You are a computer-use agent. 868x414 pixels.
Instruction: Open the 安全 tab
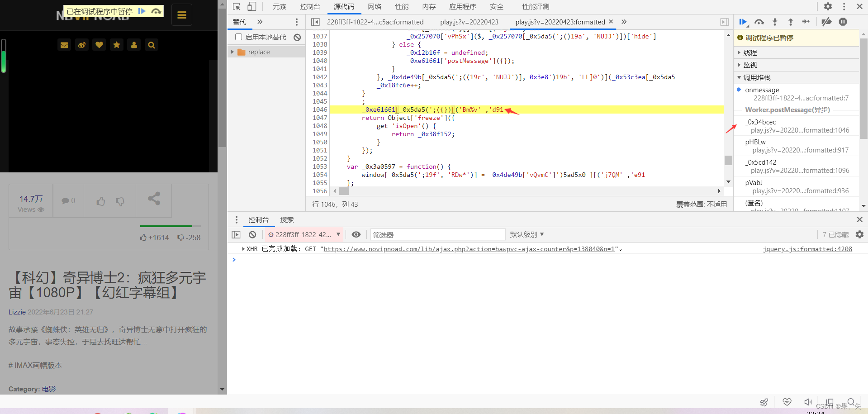pyautogui.click(x=497, y=6)
